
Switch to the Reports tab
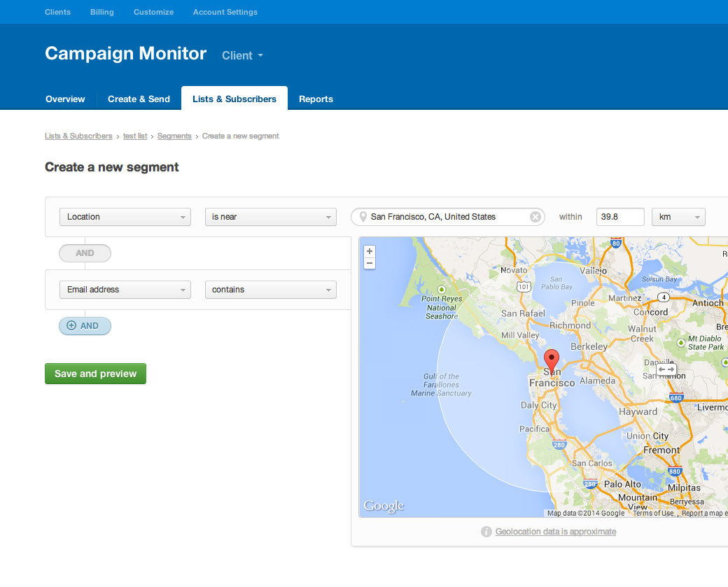tap(316, 99)
